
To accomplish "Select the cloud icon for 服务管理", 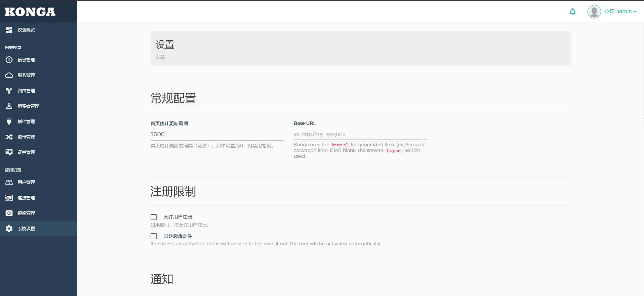I will [x=9, y=75].
